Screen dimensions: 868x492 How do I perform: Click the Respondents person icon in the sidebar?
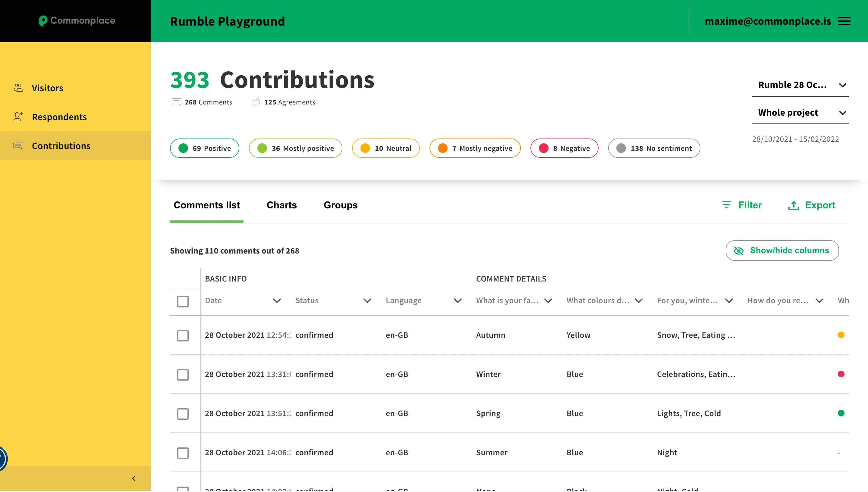[x=18, y=117]
